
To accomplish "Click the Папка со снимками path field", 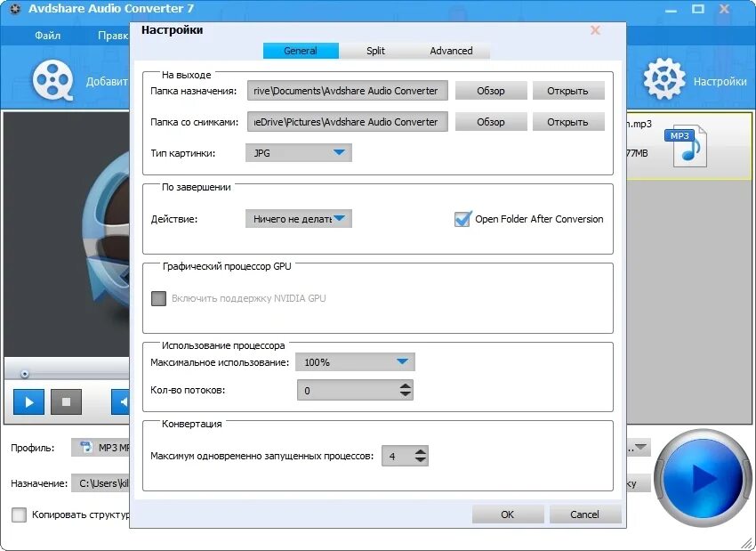I will (x=347, y=122).
